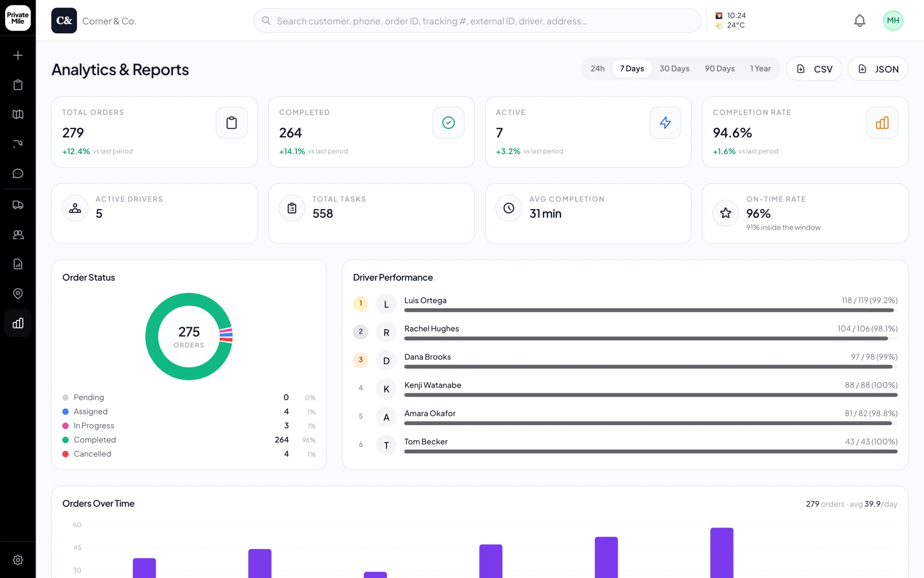
Task: Click the weather and time widget
Action: tap(730, 20)
